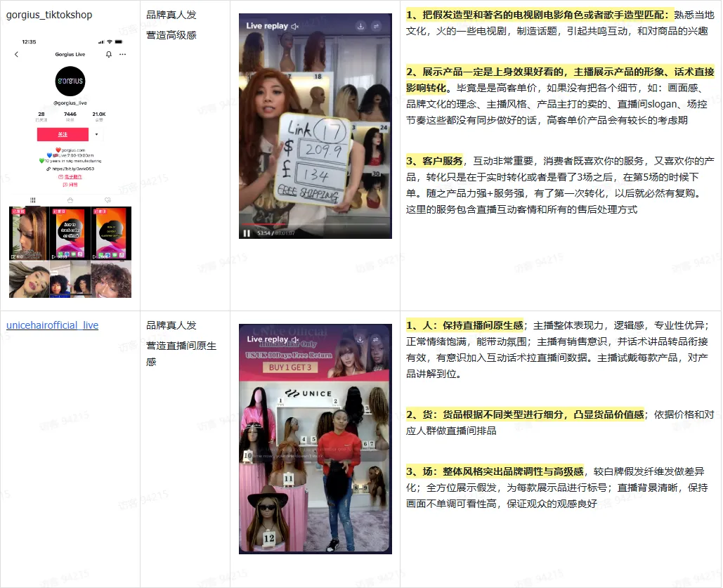Click the highlighted '3、客户服务' text

point(434,161)
